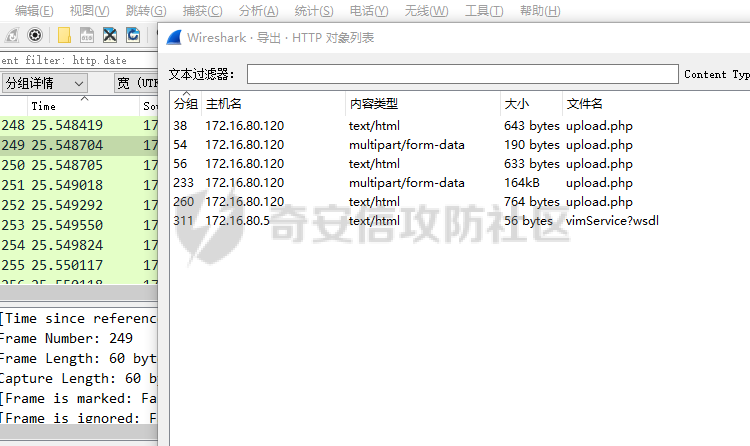Click the save capture file icon
This screenshot has width=750, height=446.
pyautogui.click(x=87, y=36)
